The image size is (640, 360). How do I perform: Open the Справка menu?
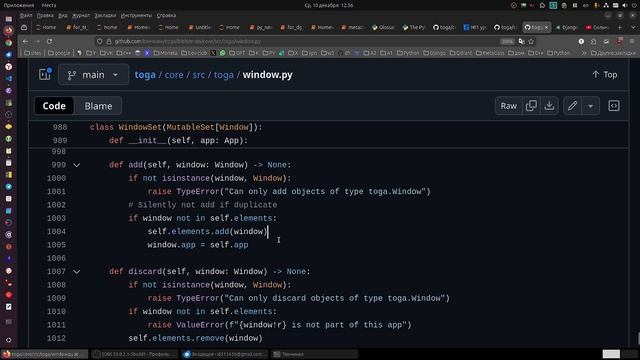(166, 16)
